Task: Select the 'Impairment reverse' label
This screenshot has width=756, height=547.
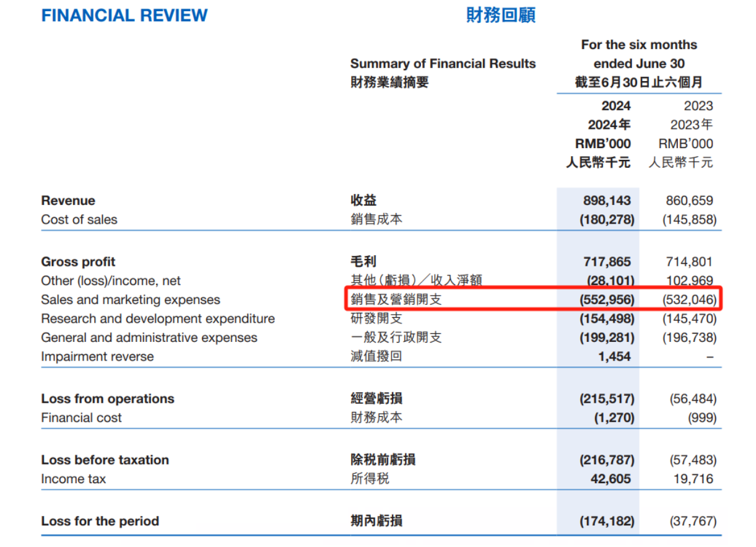Action: [x=97, y=357]
